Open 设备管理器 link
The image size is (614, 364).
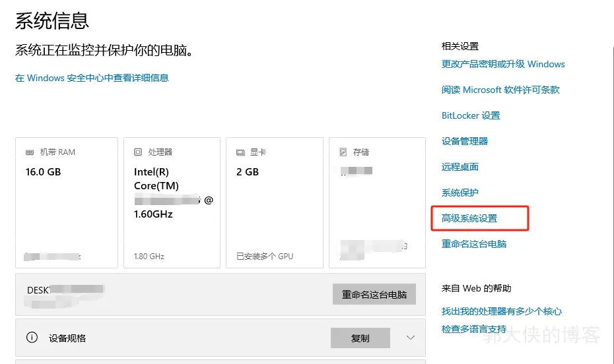point(464,141)
